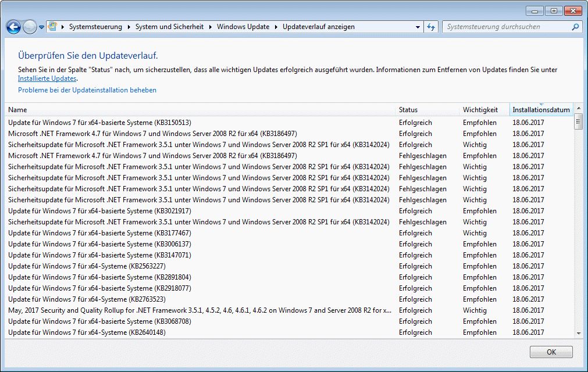
Task: Sort by Installationsdatum column header
Action: [541, 110]
